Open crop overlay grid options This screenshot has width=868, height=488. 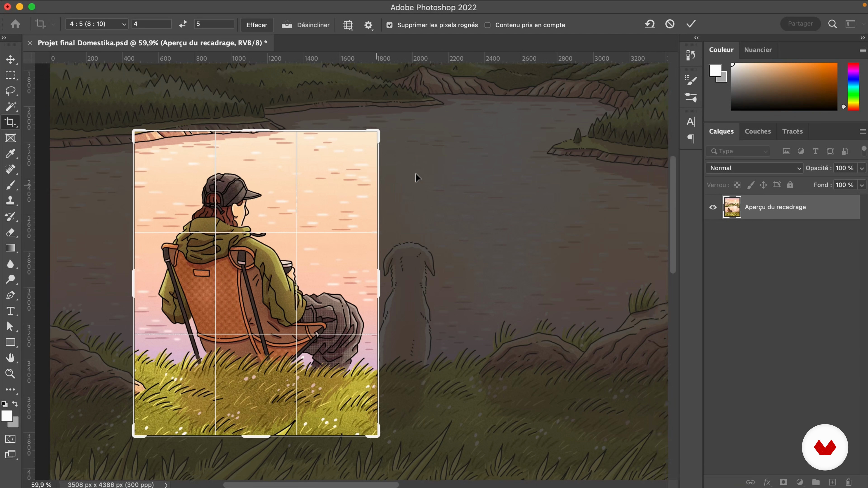click(x=348, y=25)
